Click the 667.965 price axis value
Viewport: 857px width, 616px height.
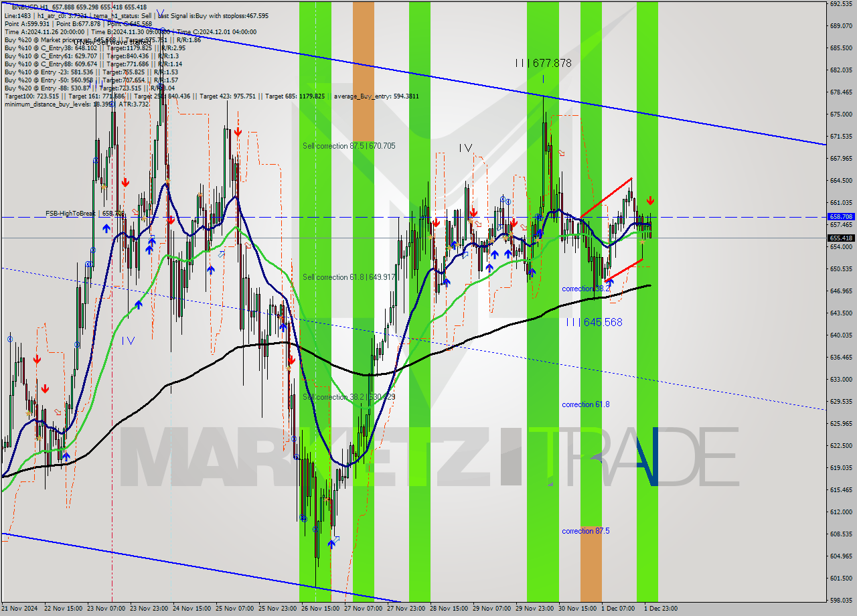[x=841, y=158]
